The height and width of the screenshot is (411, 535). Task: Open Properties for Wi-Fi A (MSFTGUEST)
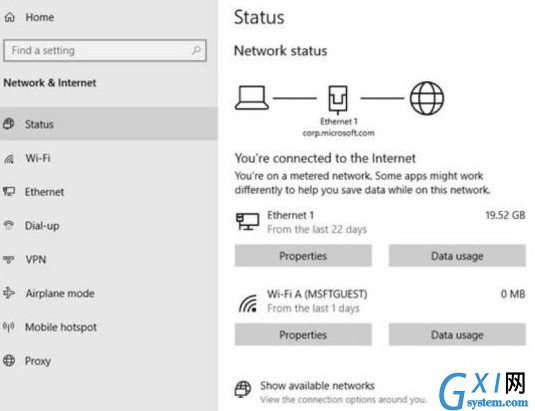[303, 335]
